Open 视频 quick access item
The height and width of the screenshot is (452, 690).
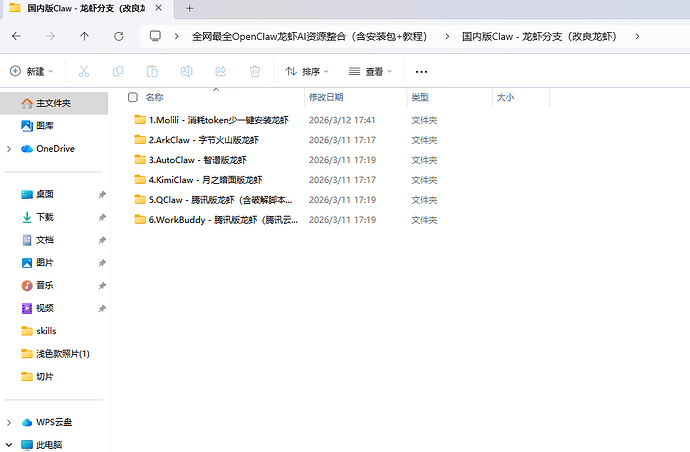(45, 308)
